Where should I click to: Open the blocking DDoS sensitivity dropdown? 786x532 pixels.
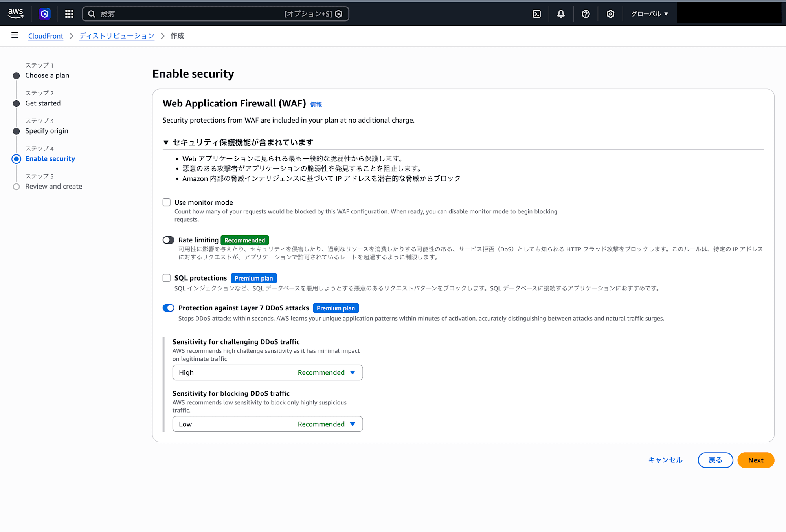tap(268, 424)
